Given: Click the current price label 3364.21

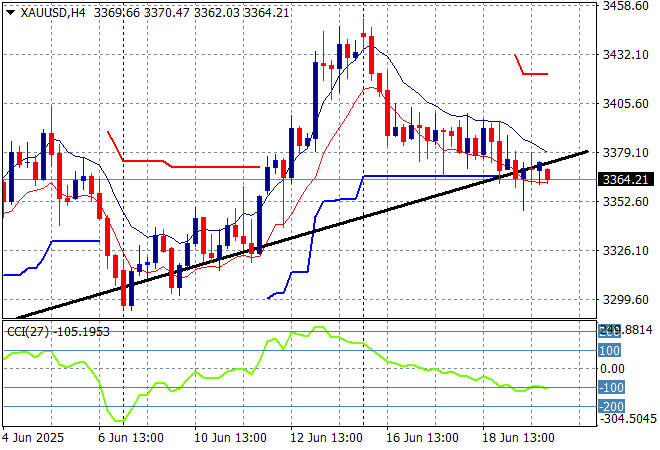Looking at the screenshot, I should [x=625, y=179].
